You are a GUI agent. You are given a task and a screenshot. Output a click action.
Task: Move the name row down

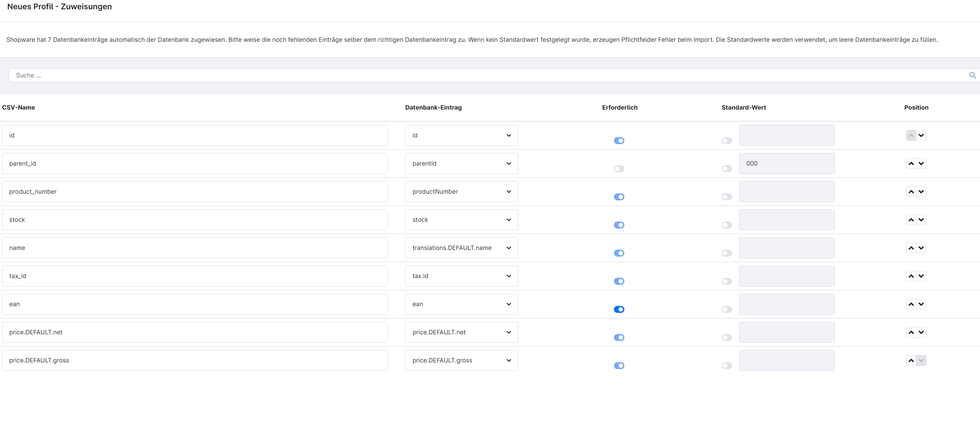point(921,248)
